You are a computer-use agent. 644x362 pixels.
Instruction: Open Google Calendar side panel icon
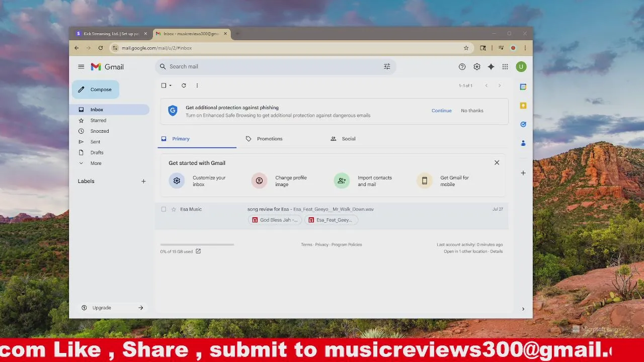523,87
